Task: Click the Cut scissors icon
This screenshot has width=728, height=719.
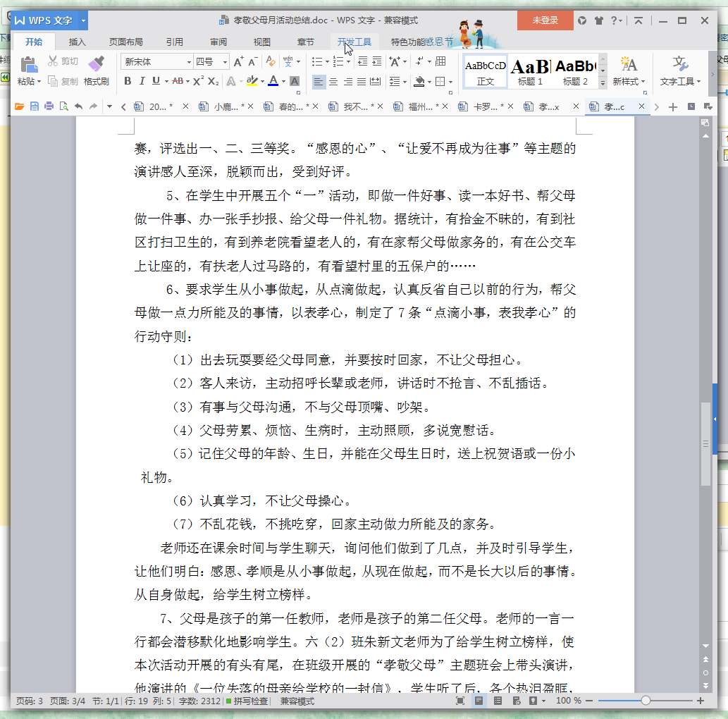Action: click(53, 61)
